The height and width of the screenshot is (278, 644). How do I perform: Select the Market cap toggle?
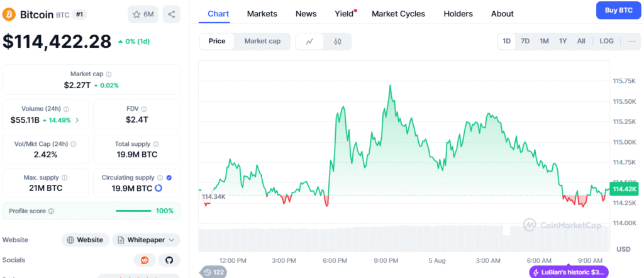[262, 41]
